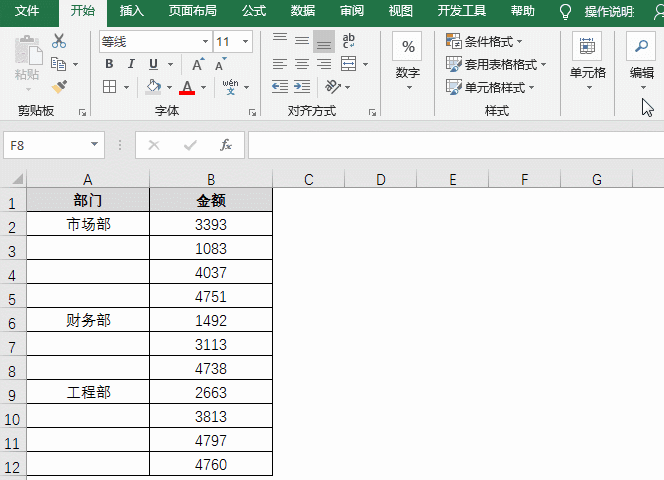Switch to 页面布局 Page Layout tab
This screenshot has width=664, height=480.
[193, 11]
